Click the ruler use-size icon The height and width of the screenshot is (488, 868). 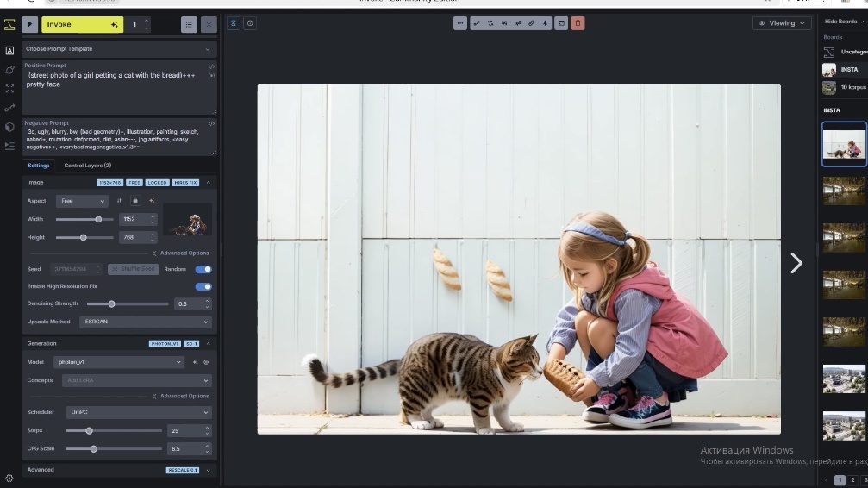532,23
